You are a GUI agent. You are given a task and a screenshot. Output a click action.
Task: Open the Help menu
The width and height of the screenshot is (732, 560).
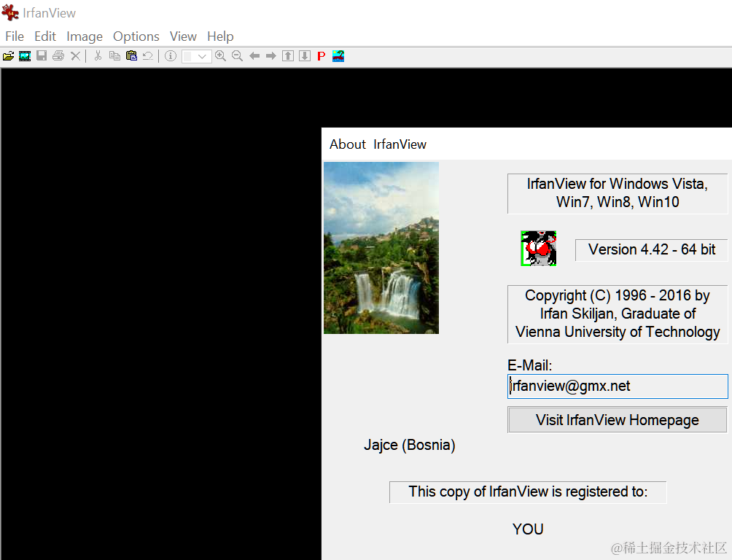pyautogui.click(x=220, y=36)
